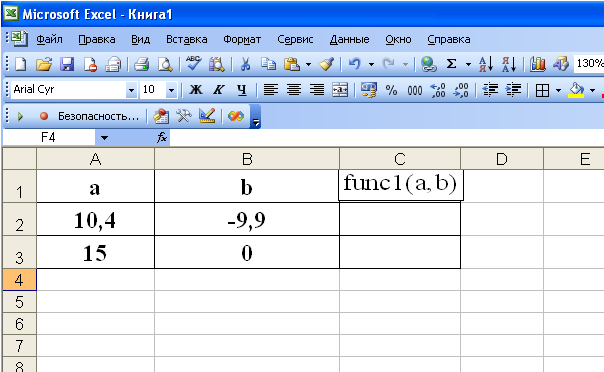Open the Данные menu
The height and width of the screenshot is (372, 604).
(349, 39)
